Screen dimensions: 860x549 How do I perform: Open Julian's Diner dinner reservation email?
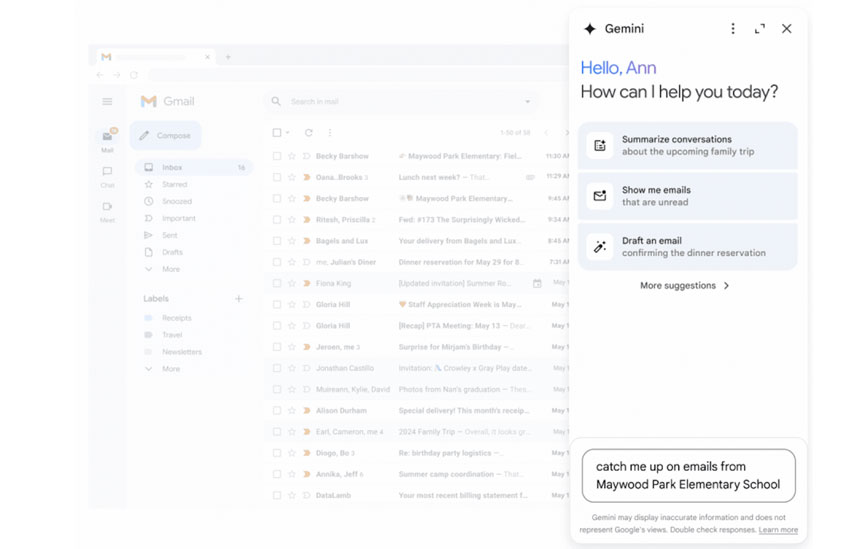pyautogui.click(x=417, y=262)
